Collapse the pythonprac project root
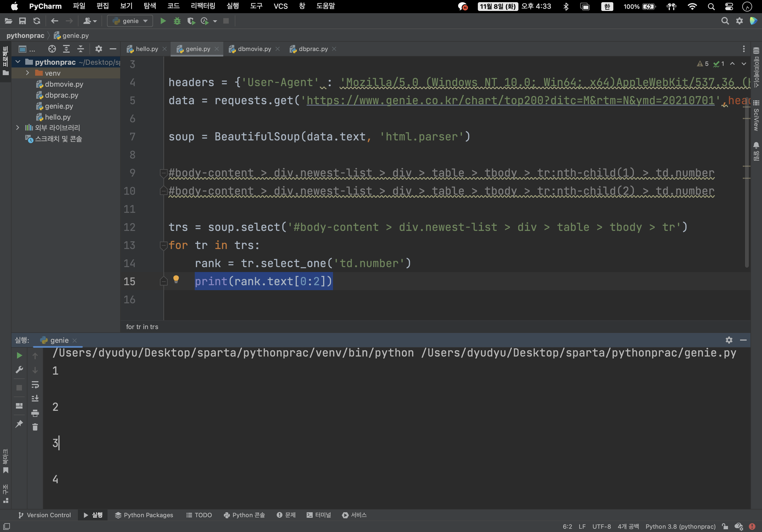The image size is (762, 532). (x=18, y=62)
